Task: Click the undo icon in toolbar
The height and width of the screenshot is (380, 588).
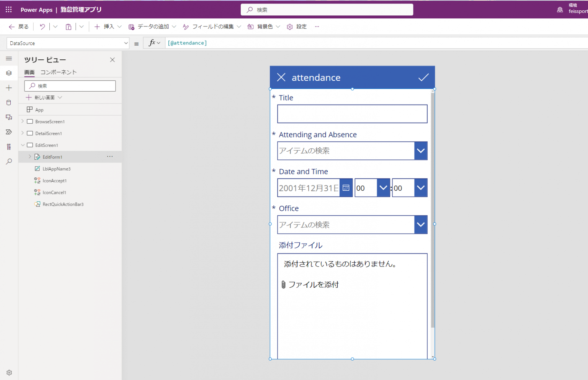Action: [42, 26]
